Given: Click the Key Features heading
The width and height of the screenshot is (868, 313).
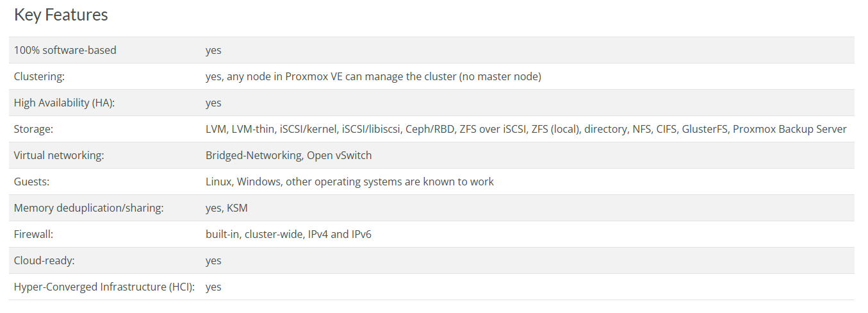Looking at the screenshot, I should coord(61,15).
